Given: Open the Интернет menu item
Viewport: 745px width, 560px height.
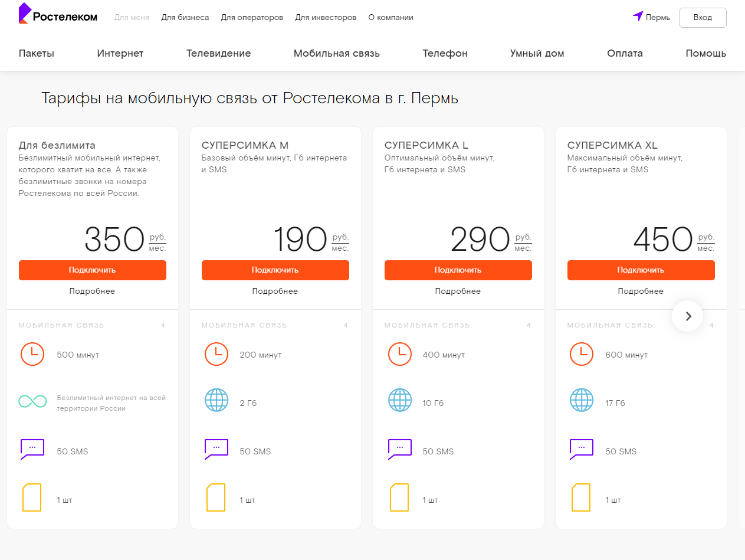Looking at the screenshot, I should (120, 54).
